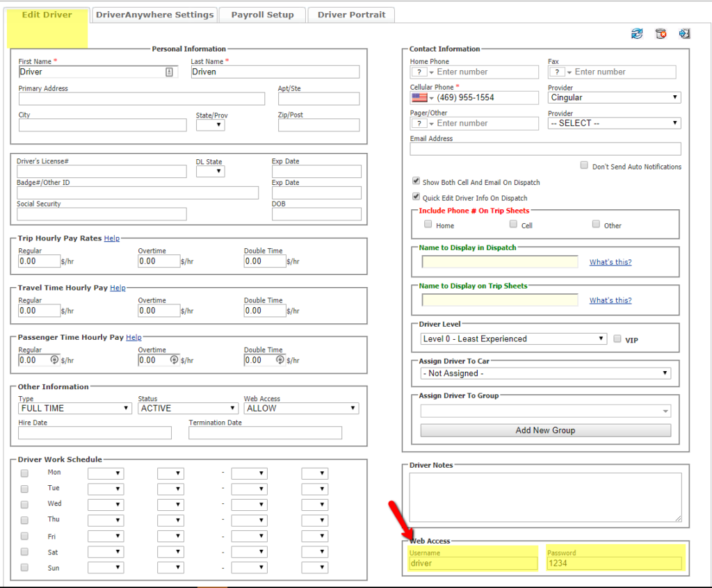The image size is (712, 588).
Task: Open Help link for Trip Hourly Pay Rates
Action: pyautogui.click(x=112, y=238)
